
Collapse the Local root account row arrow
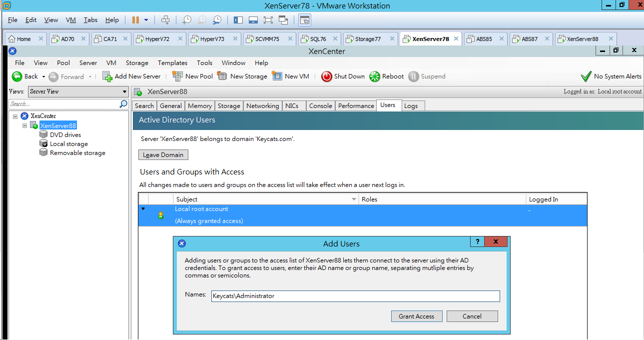pos(143,209)
